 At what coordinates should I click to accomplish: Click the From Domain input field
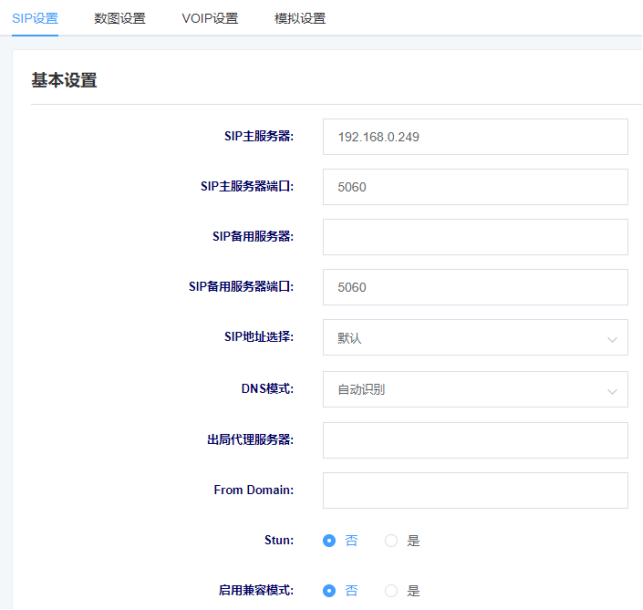475,490
